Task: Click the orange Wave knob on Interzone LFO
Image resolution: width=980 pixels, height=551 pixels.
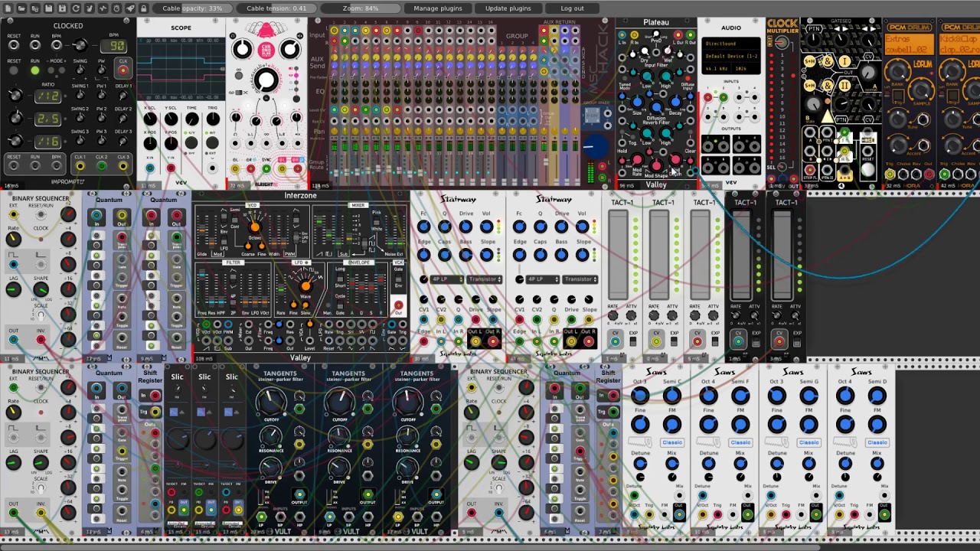Action: pyautogui.click(x=305, y=287)
